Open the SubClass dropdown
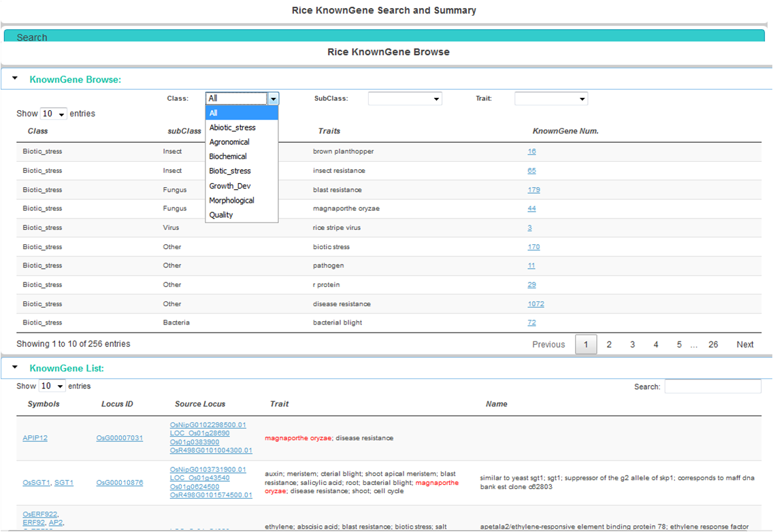773x532 pixels. 405,99
